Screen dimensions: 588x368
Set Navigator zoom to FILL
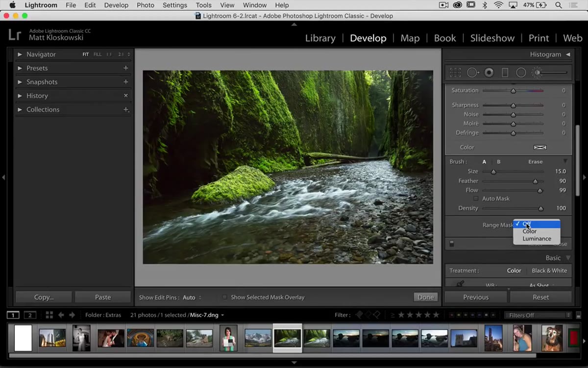(98, 54)
